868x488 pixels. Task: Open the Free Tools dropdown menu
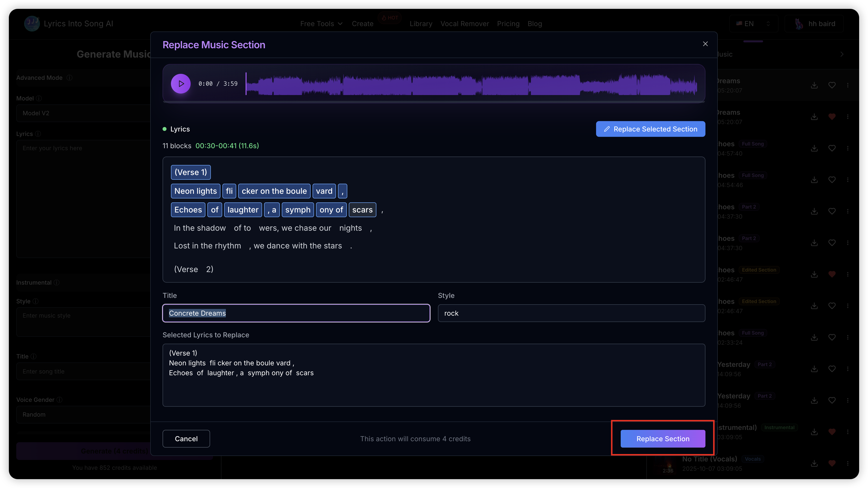point(321,24)
